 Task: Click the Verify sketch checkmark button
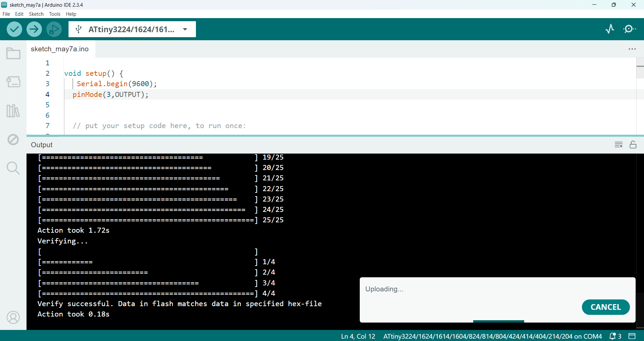[14, 29]
